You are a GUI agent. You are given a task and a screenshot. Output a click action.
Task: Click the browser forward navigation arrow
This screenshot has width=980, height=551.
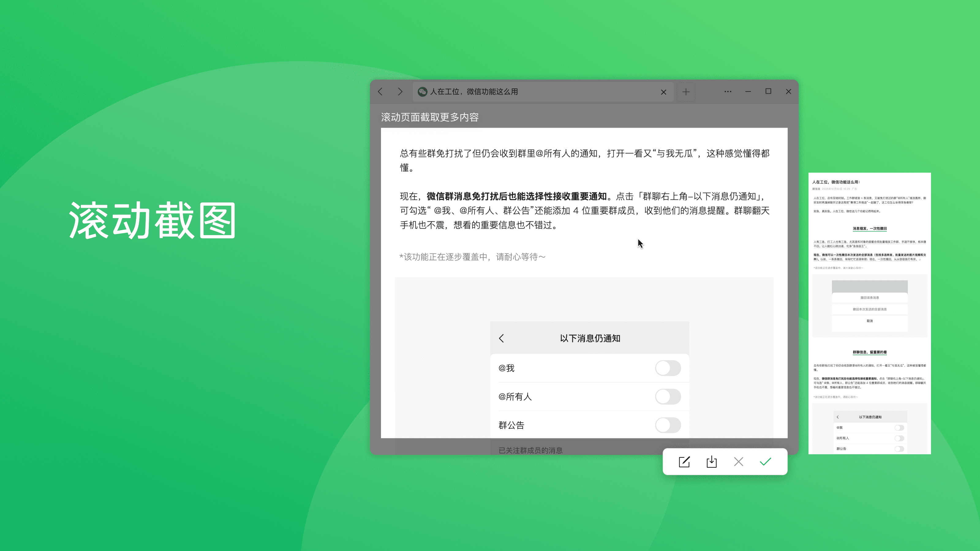tap(400, 92)
